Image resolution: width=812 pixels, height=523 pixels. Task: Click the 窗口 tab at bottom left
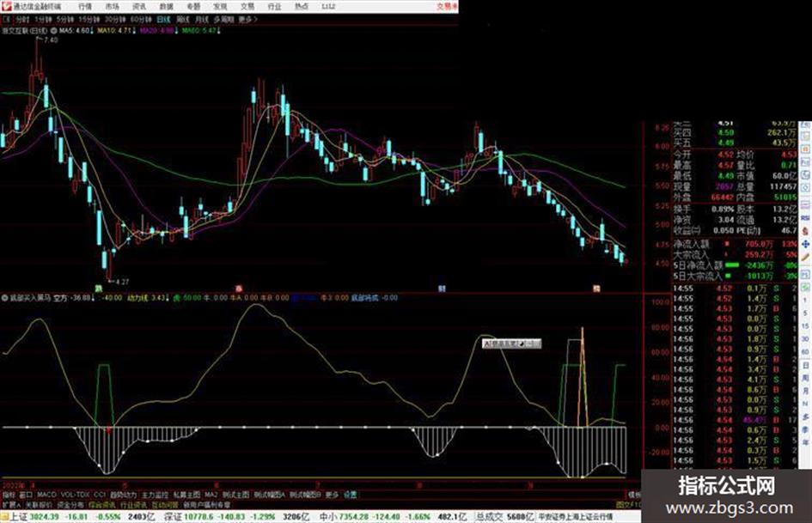[x=26, y=495]
